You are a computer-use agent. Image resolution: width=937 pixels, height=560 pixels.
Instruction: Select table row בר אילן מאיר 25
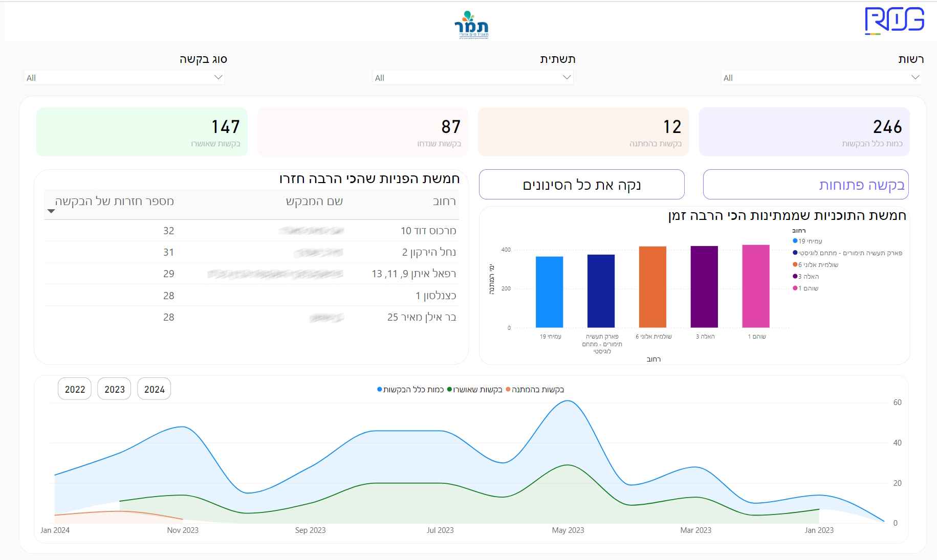(251, 317)
